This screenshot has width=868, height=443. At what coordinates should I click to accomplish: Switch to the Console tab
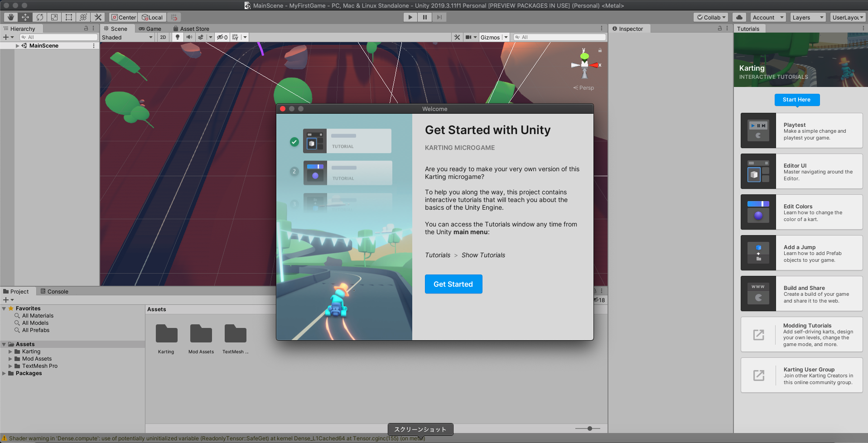pos(54,291)
